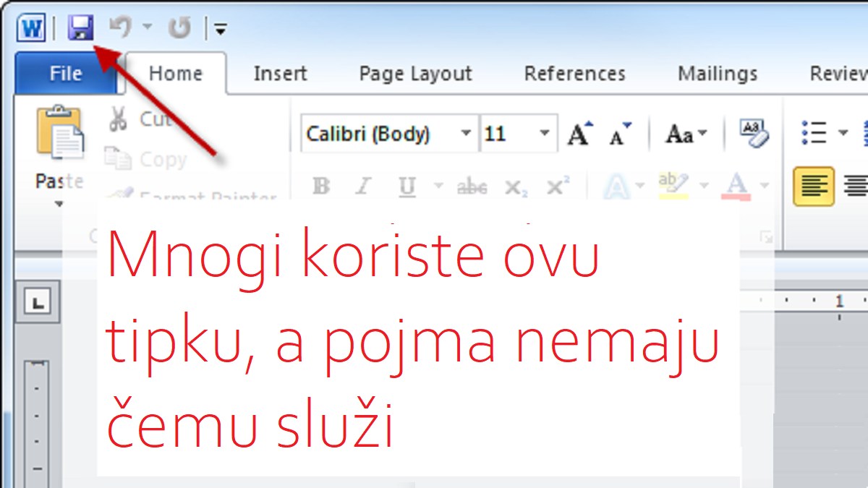
Task: Click the Word application icon in title bar
Action: (31, 28)
